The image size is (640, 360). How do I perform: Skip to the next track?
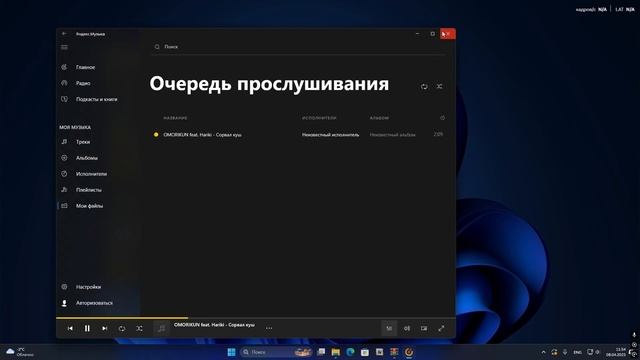coord(104,328)
